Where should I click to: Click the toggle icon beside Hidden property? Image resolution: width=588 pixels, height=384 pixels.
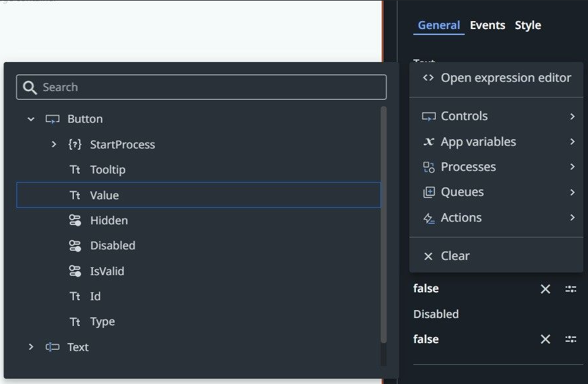(74, 220)
